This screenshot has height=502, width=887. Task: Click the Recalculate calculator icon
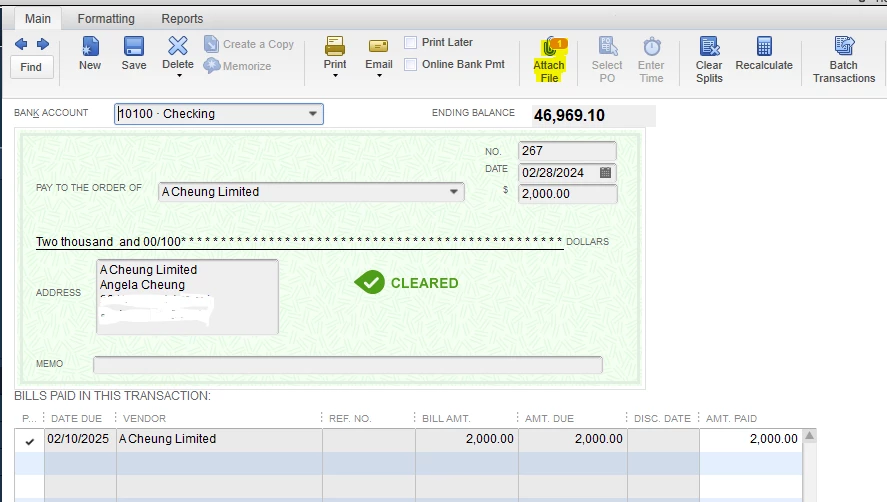764,46
